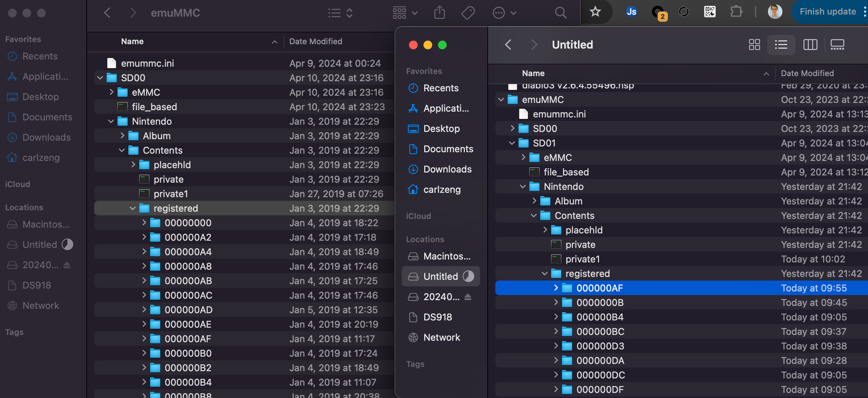Viewport: 868px width, 398px height.
Task: Switch Untitled window to list view
Action: click(x=781, y=45)
